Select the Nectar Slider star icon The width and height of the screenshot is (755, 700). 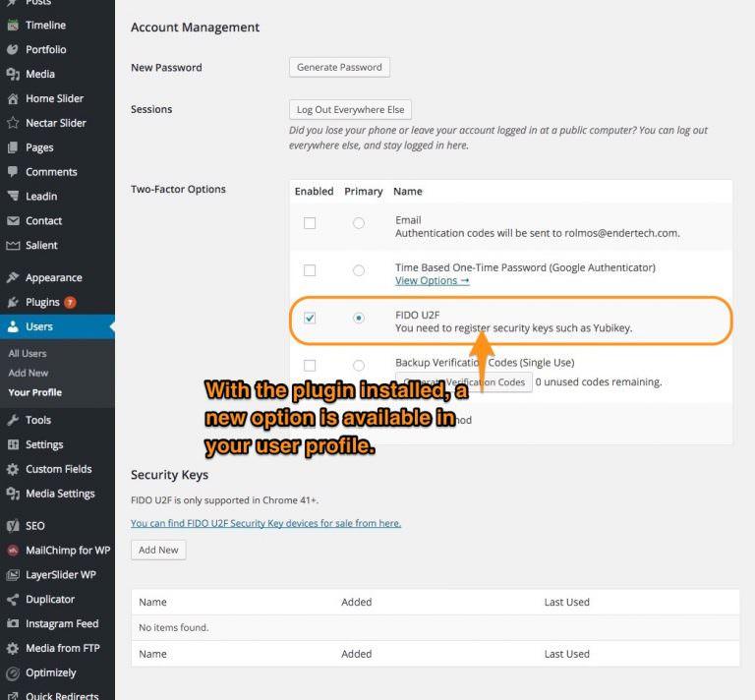13,123
